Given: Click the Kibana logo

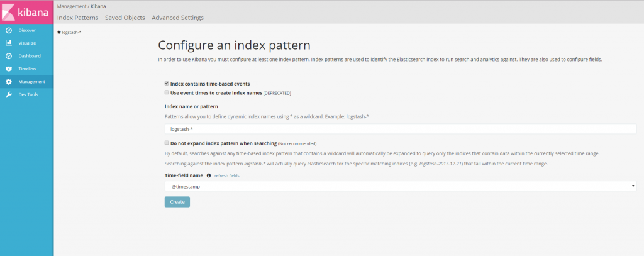Looking at the screenshot, I should point(26,12).
